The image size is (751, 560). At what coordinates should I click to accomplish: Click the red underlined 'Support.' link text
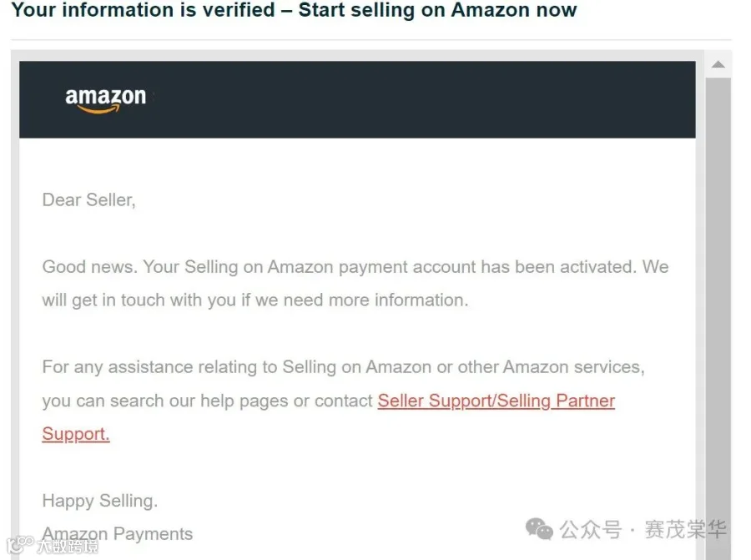(76, 433)
